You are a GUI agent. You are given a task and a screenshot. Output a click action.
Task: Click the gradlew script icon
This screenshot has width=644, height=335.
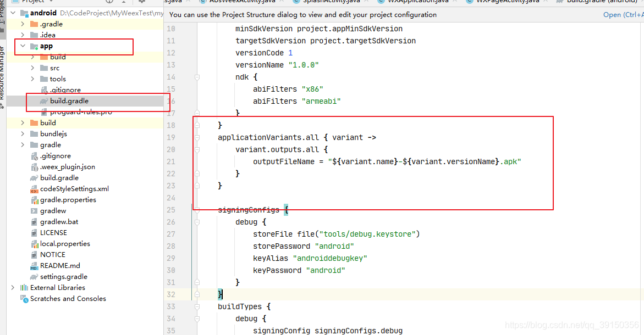pyautogui.click(x=34, y=211)
